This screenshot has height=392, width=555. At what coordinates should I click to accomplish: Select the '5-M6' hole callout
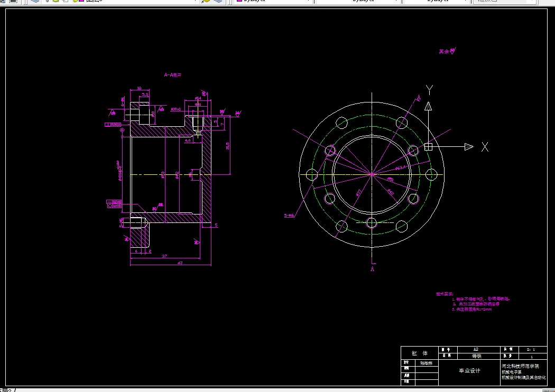(289, 216)
